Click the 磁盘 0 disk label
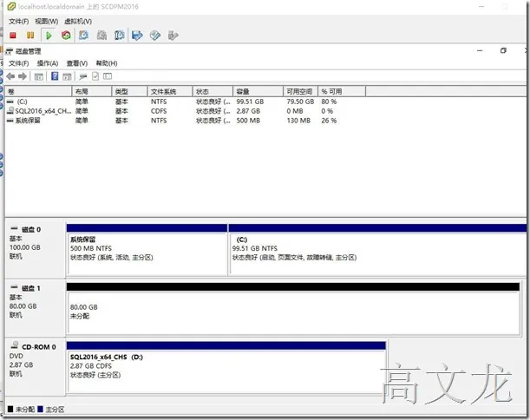The width and height of the screenshot is (530, 420). pyautogui.click(x=31, y=229)
